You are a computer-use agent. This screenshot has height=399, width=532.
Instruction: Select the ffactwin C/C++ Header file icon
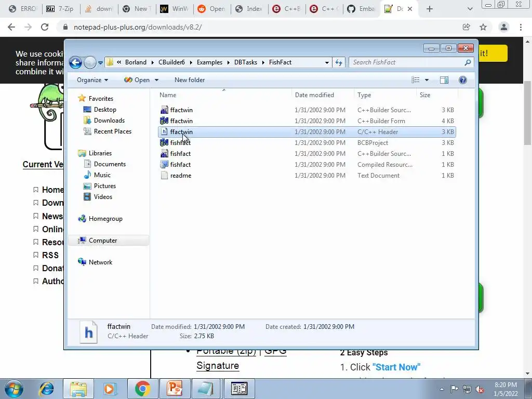[x=164, y=131]
